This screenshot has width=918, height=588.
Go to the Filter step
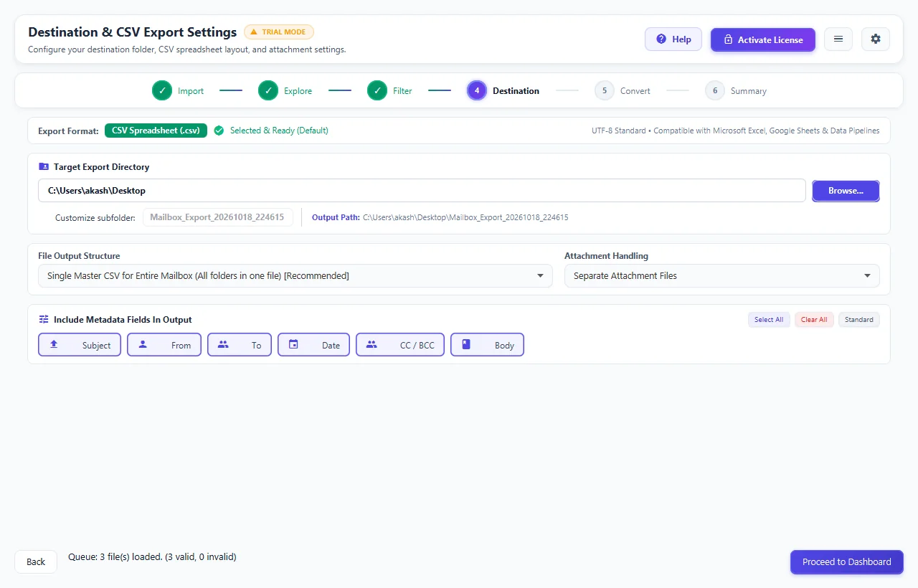click(x=389, y=91)
